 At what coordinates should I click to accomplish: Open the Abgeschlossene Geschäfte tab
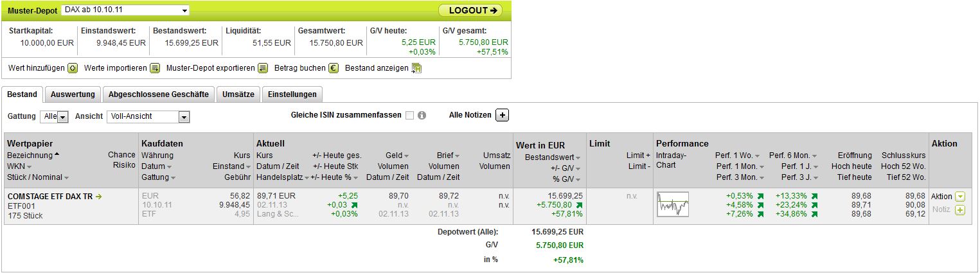click(159, 94)
